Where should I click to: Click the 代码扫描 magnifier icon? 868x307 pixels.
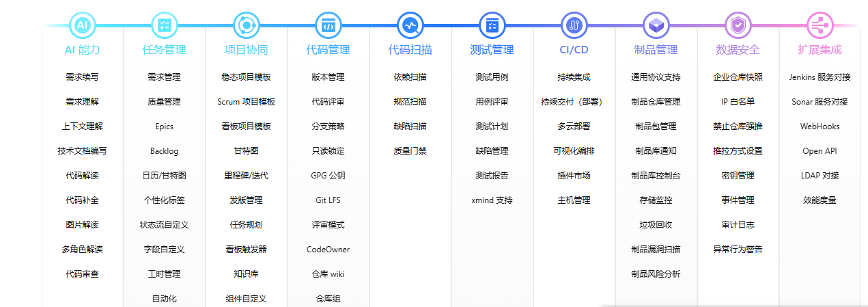pos(410,25)
